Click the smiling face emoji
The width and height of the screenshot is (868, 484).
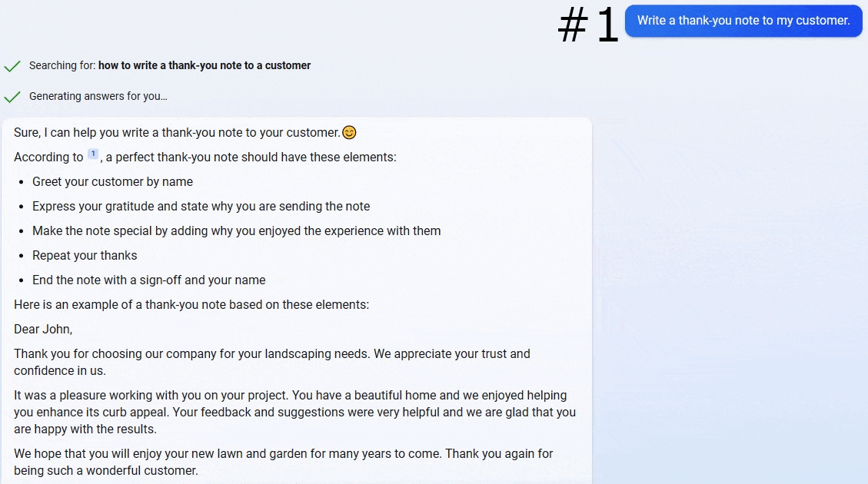[349, 133]
